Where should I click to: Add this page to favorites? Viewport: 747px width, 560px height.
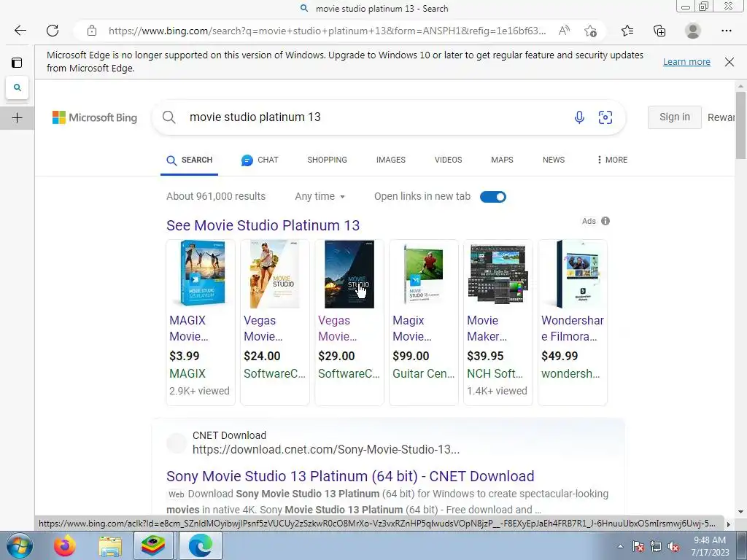click(591, 31)
